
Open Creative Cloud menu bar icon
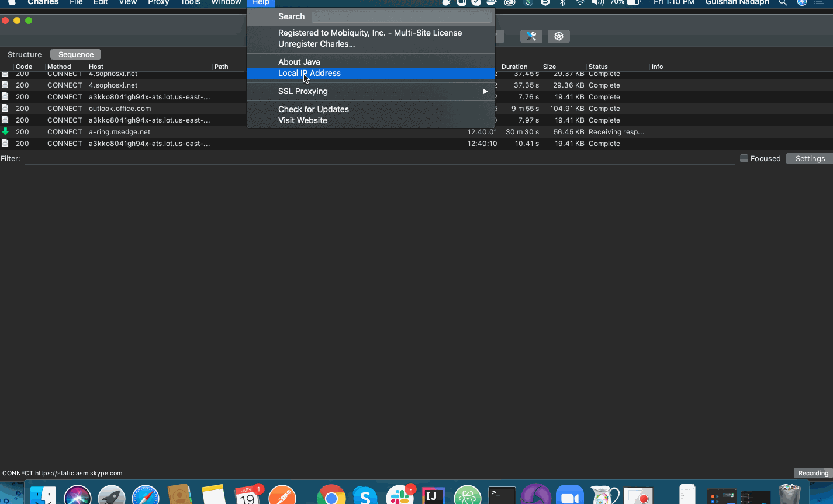point(510,2)
